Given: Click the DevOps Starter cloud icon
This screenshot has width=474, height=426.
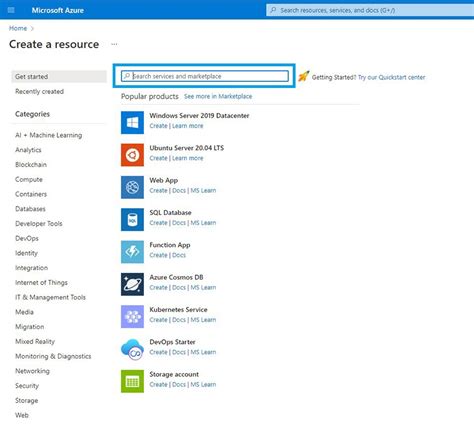Looking at the screenshot, I should [x=132, y=349].
